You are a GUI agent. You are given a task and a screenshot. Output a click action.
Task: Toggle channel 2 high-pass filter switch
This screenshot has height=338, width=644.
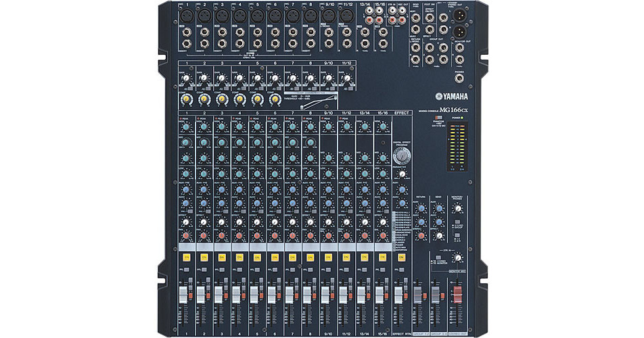click(208, 88)
